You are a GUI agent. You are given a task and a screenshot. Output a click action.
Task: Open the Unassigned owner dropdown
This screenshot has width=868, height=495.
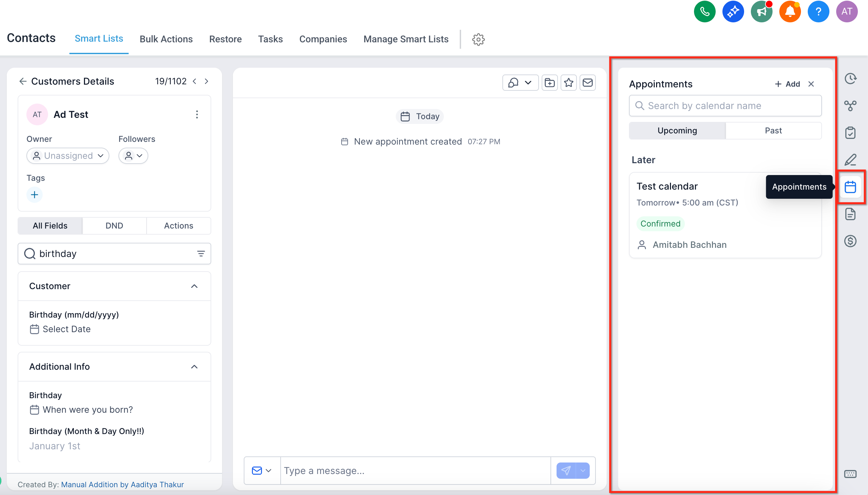(68, 156)
